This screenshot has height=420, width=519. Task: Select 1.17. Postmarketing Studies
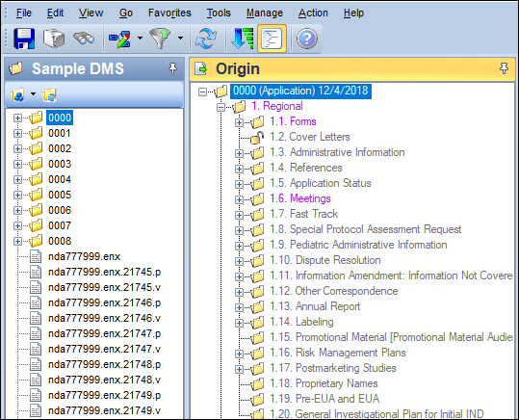coord(333,368)
